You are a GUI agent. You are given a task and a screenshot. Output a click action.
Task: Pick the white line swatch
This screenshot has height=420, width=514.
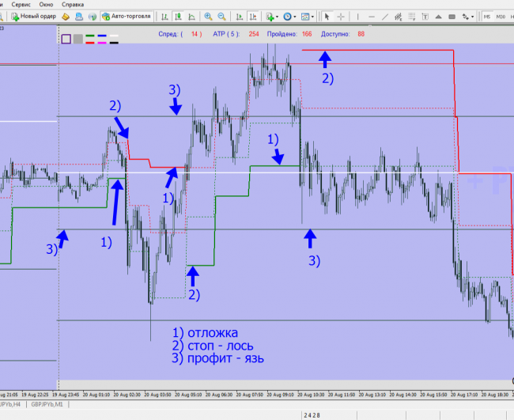click(x=114, y=36)
